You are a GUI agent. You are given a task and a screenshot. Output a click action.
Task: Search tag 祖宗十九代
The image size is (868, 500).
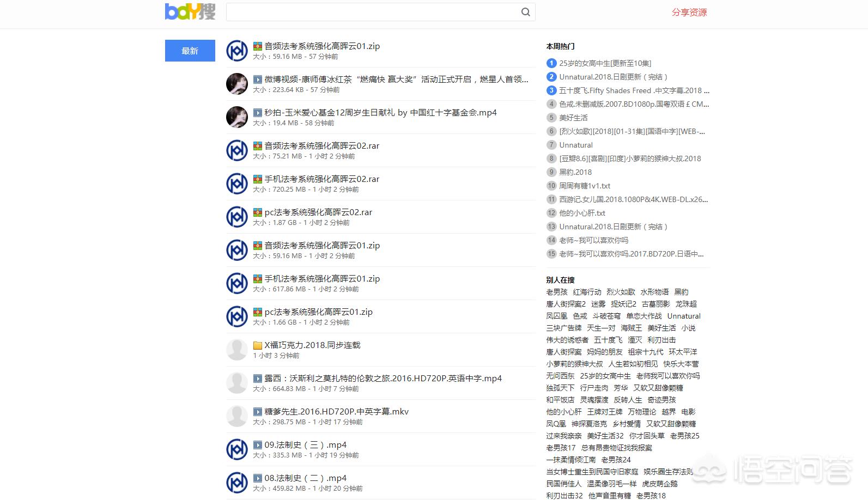pos(645,352)
